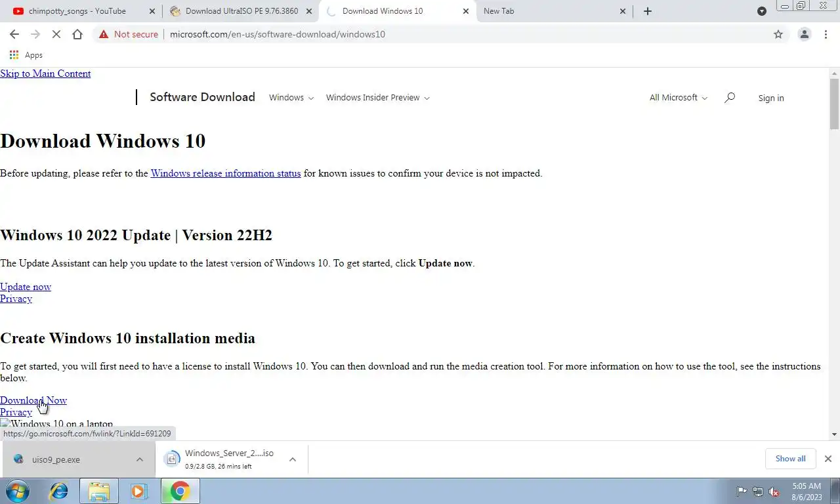
Task: Open Windows Explorer from taskbar
Action: (99, 491)
